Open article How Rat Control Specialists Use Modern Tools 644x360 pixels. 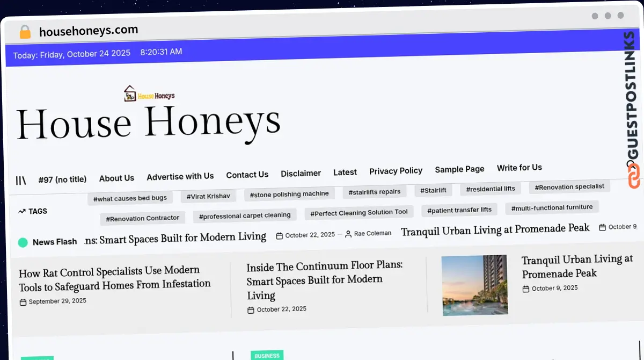pyautogui.click(x=114, y=279)
